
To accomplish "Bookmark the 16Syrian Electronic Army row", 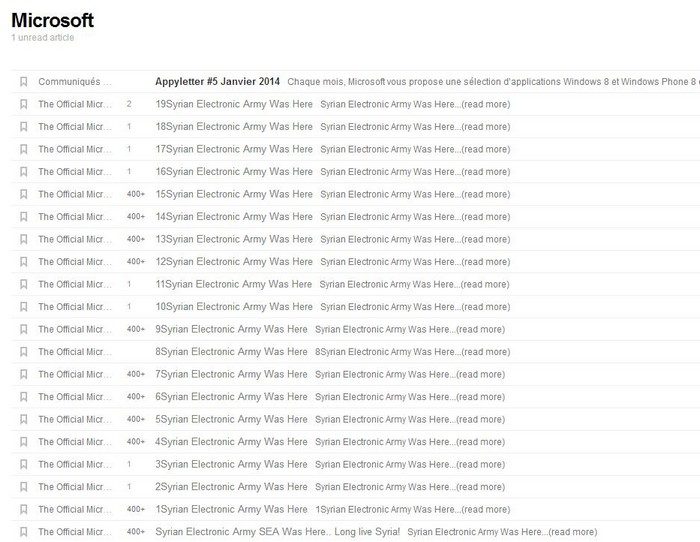I will pyautogui.click(x=24, y=171).
